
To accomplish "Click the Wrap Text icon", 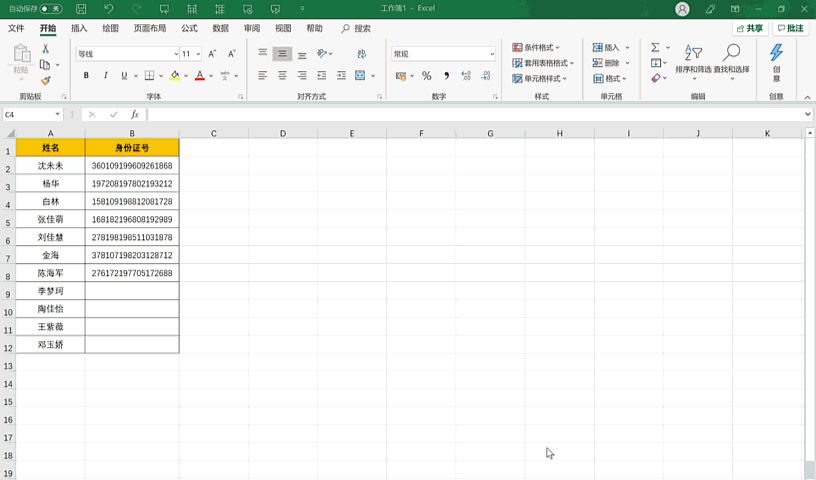I will pyautogui.click(x=362, y=53).
